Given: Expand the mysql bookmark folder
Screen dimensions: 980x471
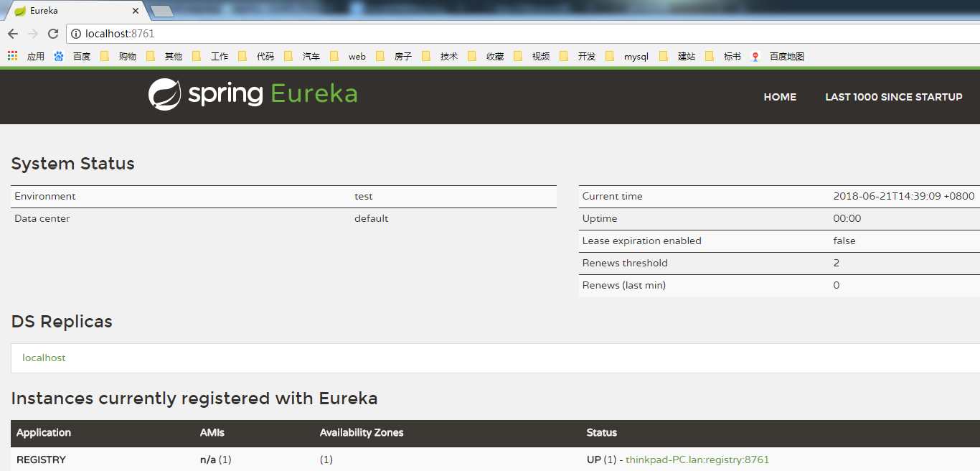Looking at the screenshot, I should tap(628, 56).
